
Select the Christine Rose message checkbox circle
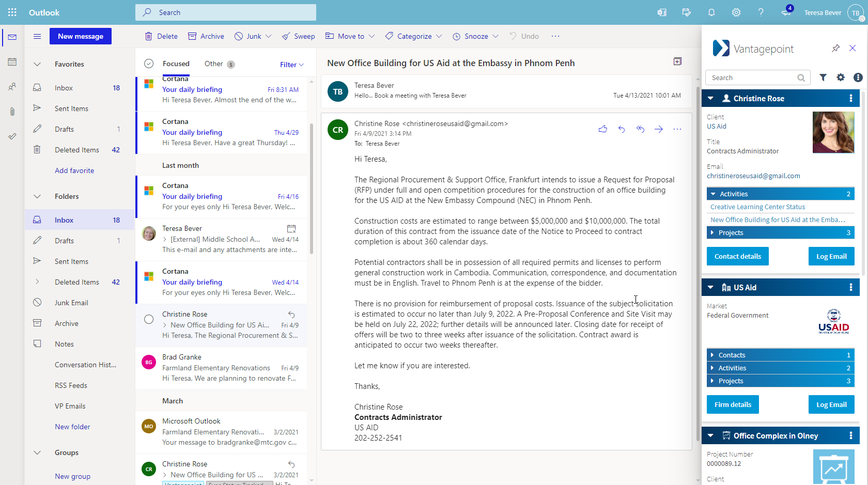149,319
